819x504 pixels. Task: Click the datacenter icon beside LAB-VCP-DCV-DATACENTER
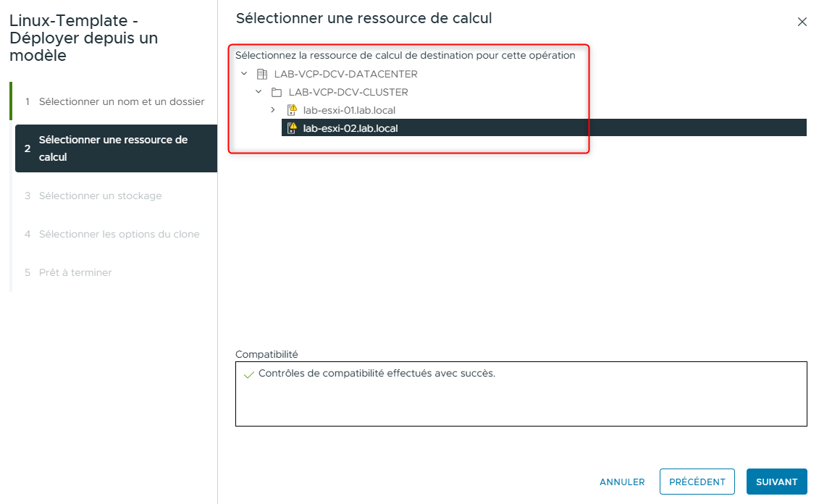[262, 73]
